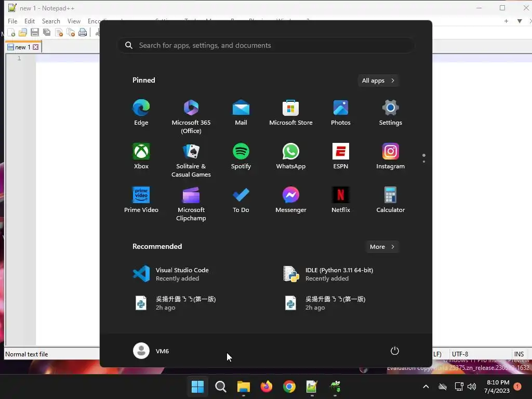Open the VM6 user account menu
The width and height of the screenshot is (532, 399).
coord(151,351)
